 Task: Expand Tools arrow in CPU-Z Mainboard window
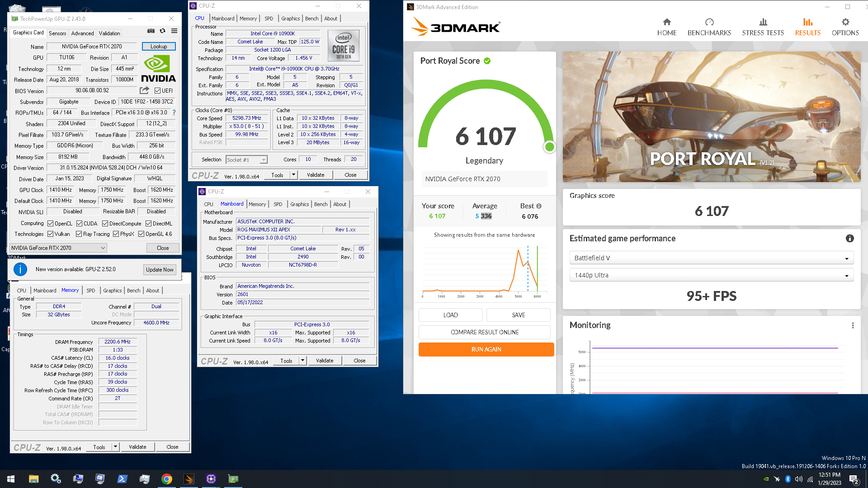[302, 361]
